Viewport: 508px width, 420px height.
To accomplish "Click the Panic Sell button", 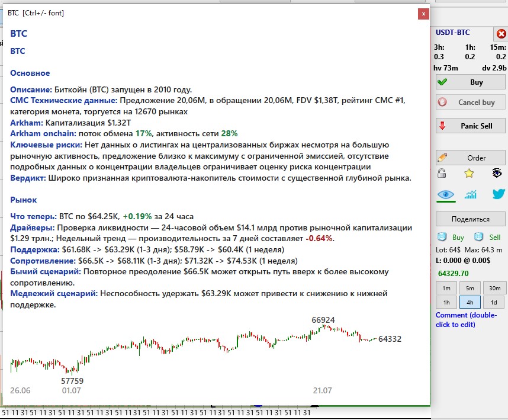I will (471, 126).
